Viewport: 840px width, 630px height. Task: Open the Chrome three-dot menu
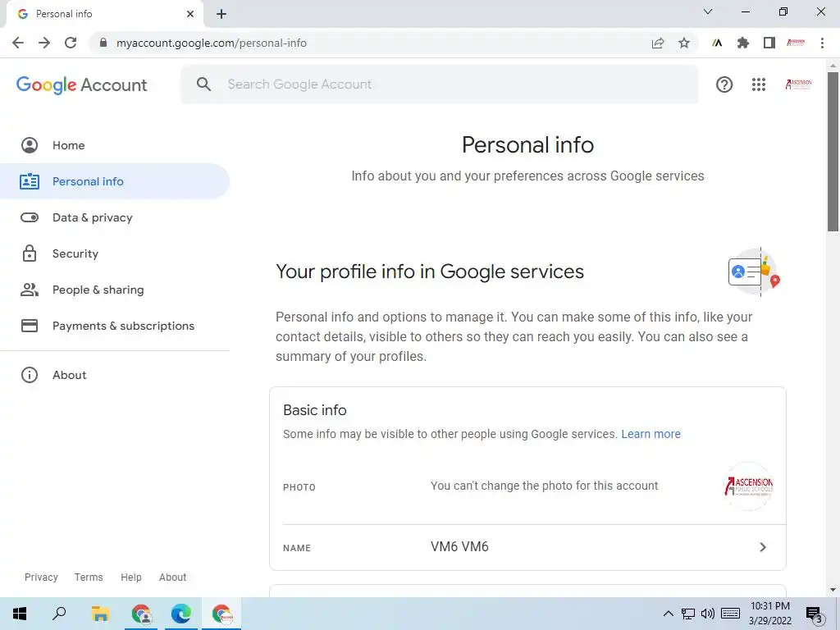pos(822,43)
